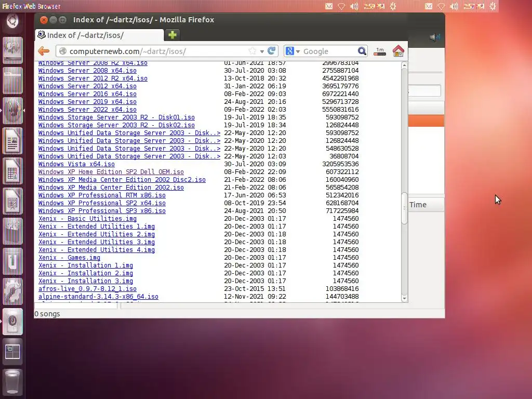Open afros-live_0.9.7-8.12_1.iso link
Screen dimensions: 532x399
pyautogui.click(x=87, y=289)
